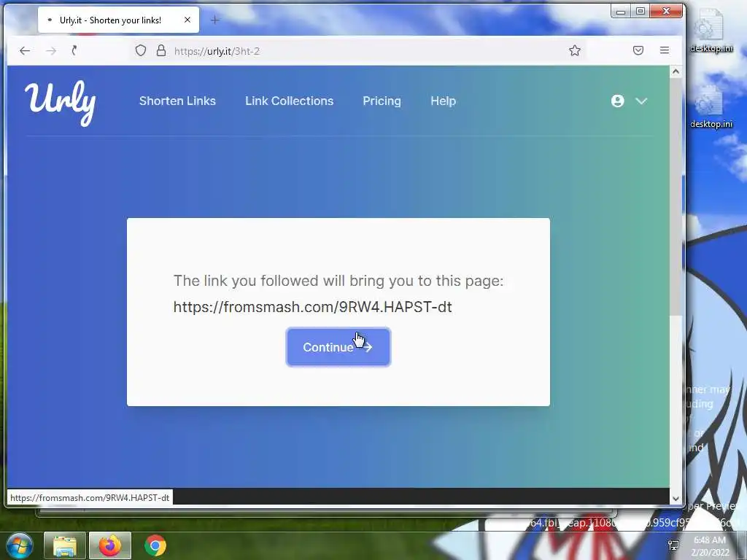The height and width of the screenshot is (560, 747).
Task: Expand the account dropdown chevron
Action: click(641, 101)
